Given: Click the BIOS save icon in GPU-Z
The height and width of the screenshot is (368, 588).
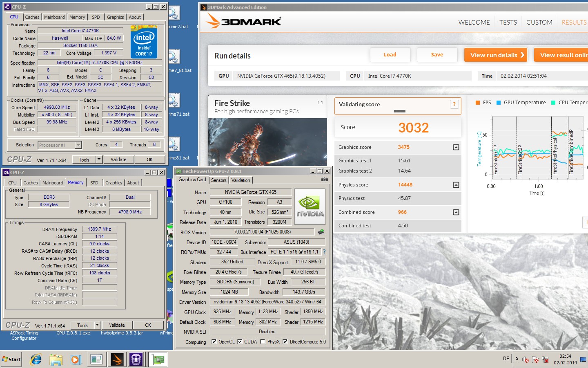Looking at the screenshot, I should 321,232.
